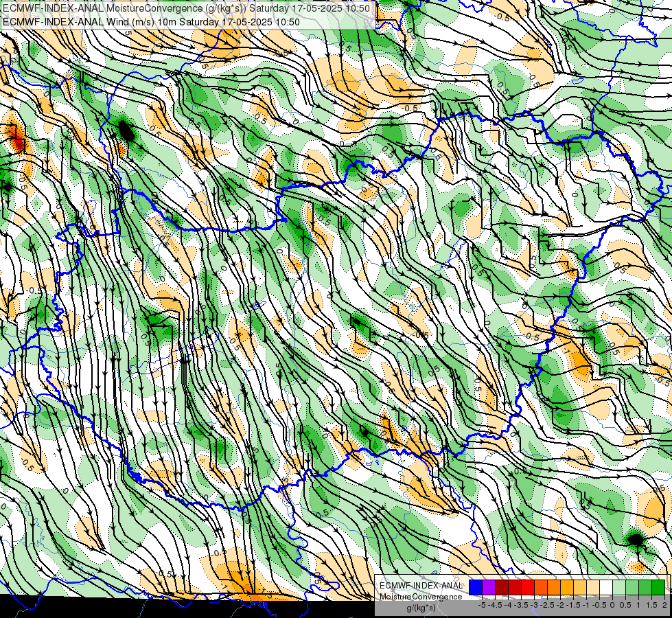672x618 pixels.
Task: Pick the palest green 0 to 0.5 swatch
Action: (619, 587)
